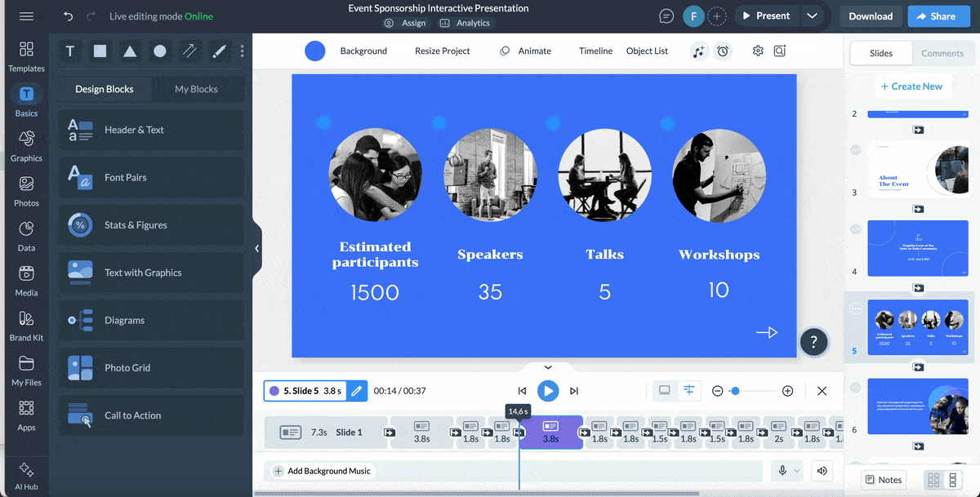Viewport: 980px width, 497px height.
Task: Open the AI Hub panel
Action: [x=26, y=476]
